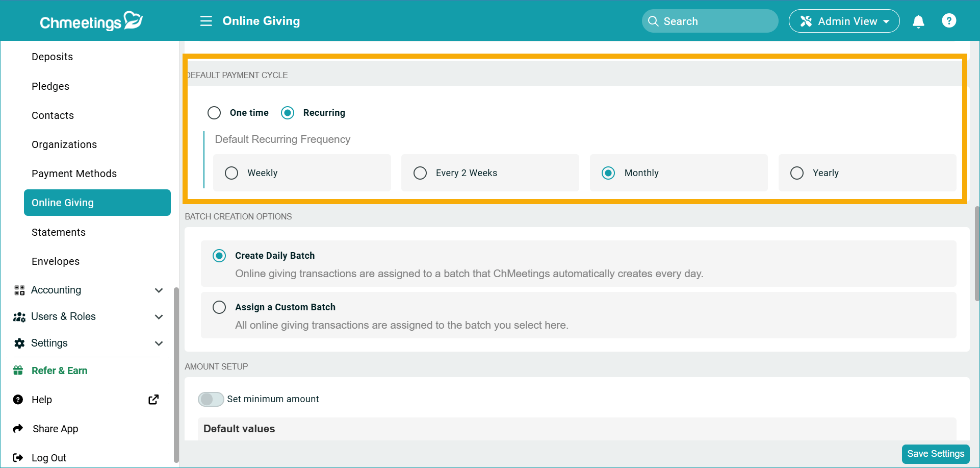
Task: Click the Refer & Earn gift icon
Action: click(19, 371)
